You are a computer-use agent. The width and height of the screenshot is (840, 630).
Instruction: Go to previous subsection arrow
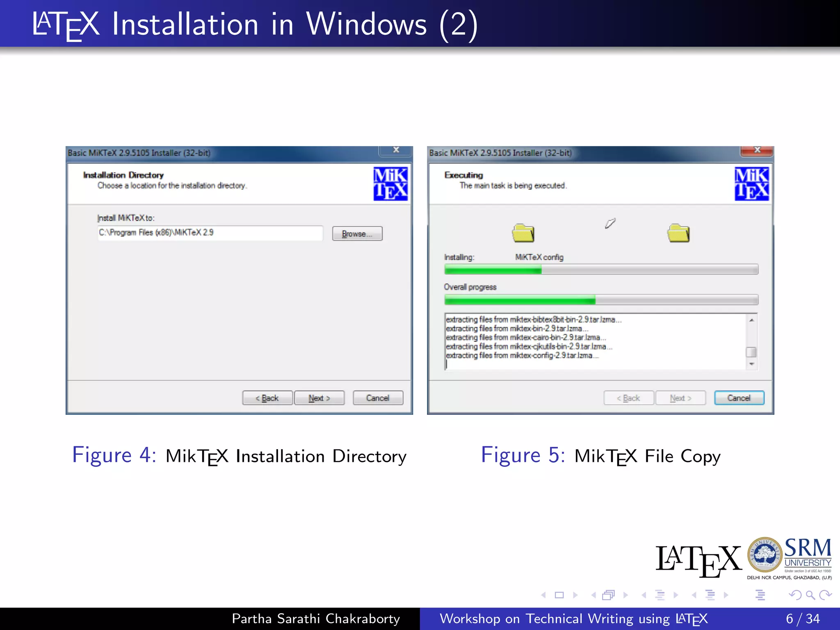point(644,595)
